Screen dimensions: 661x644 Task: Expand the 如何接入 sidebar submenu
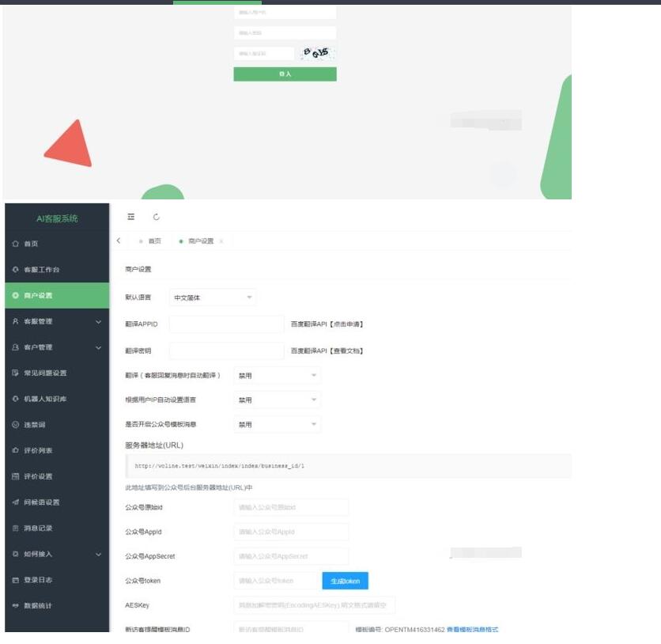pos(98,554)
